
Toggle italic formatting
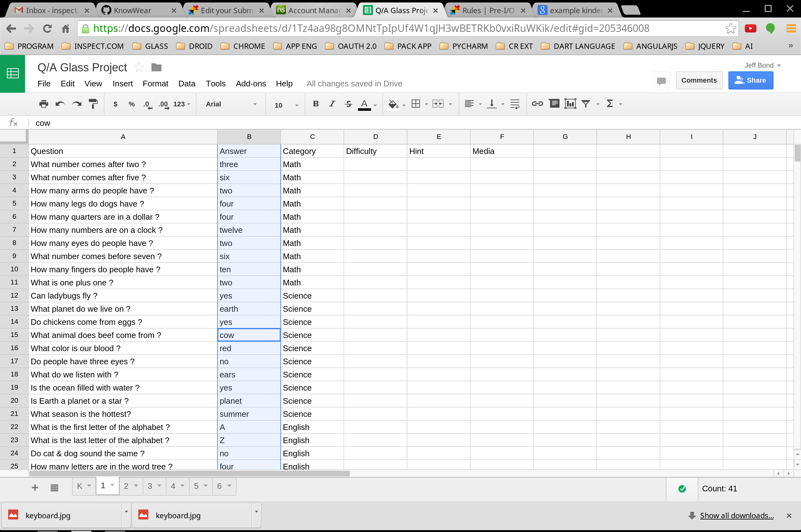click(x=332, y=104)
